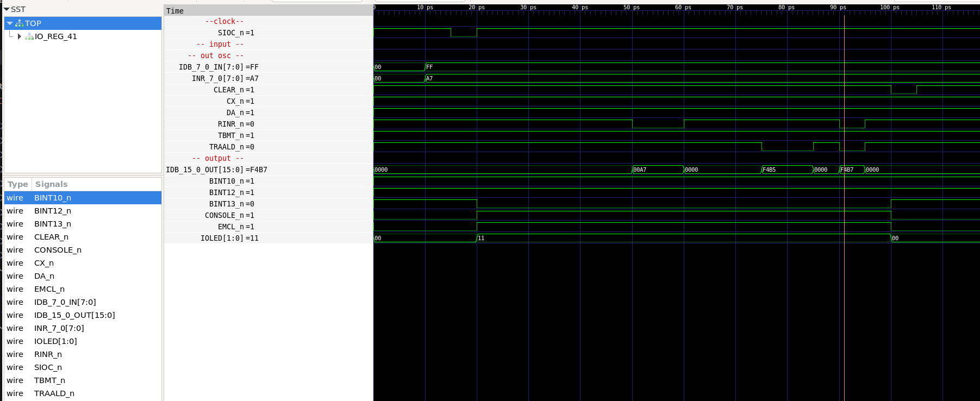Sort by the Type column header
Viewport: 980px width, 401px height.
[x=18, y=184]
